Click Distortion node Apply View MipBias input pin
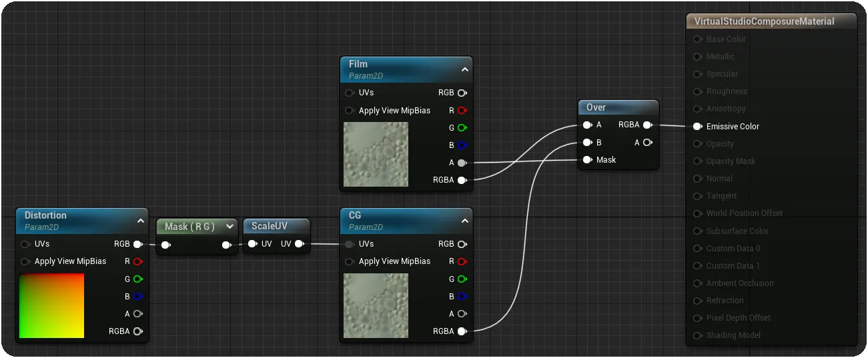The width and height of the screenshot is (868, 358). (25, 261)
